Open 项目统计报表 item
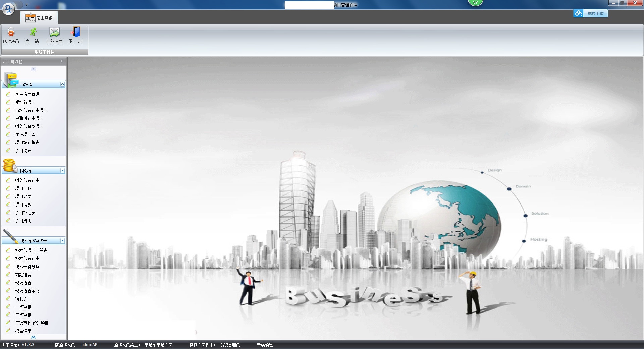644x349 pixels. 27,142
